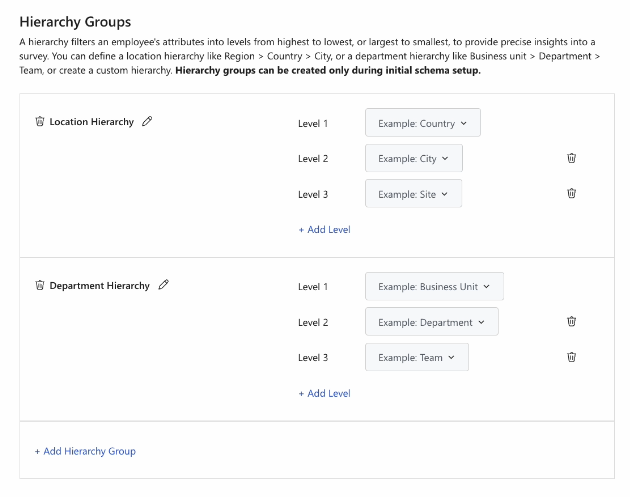The width and height of the screenshot is (630, 497).
Task: Select the Department Hierarchy title
Action: 100,286
